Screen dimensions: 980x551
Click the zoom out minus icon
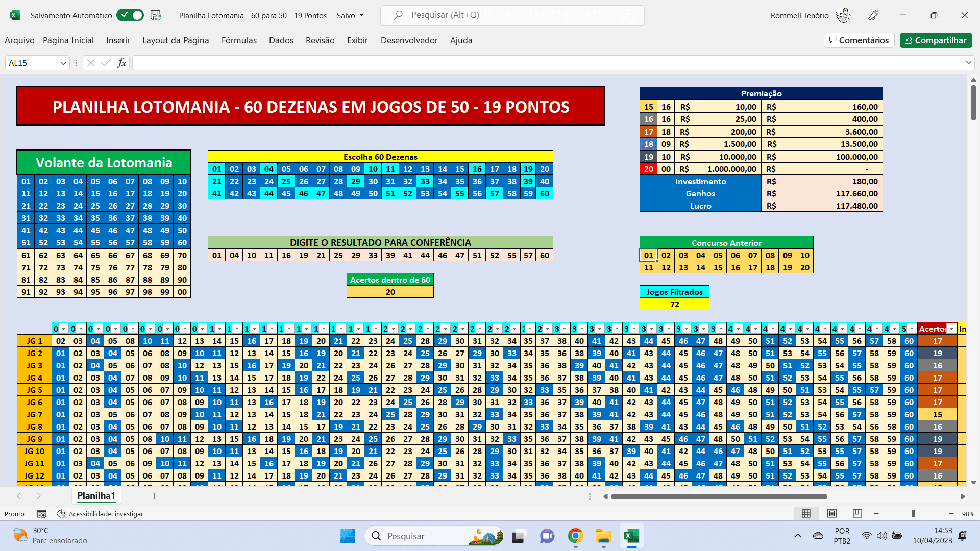click(876, 514)
